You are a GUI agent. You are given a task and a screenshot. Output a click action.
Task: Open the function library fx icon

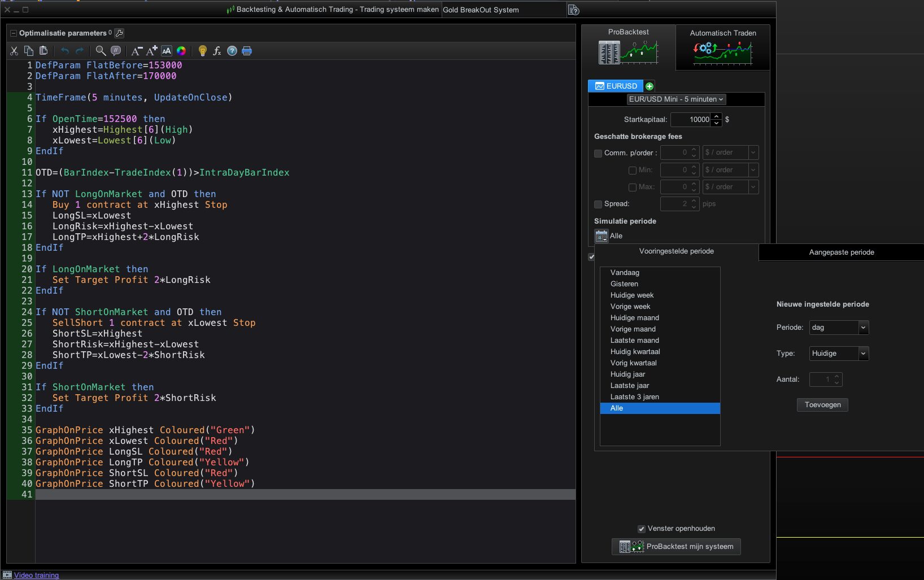tap(217, 51)
